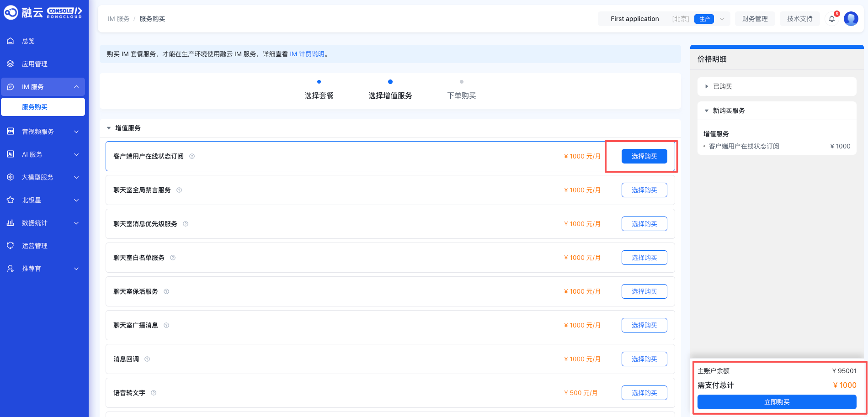Go to the 下单购买 step

(462, 95)
